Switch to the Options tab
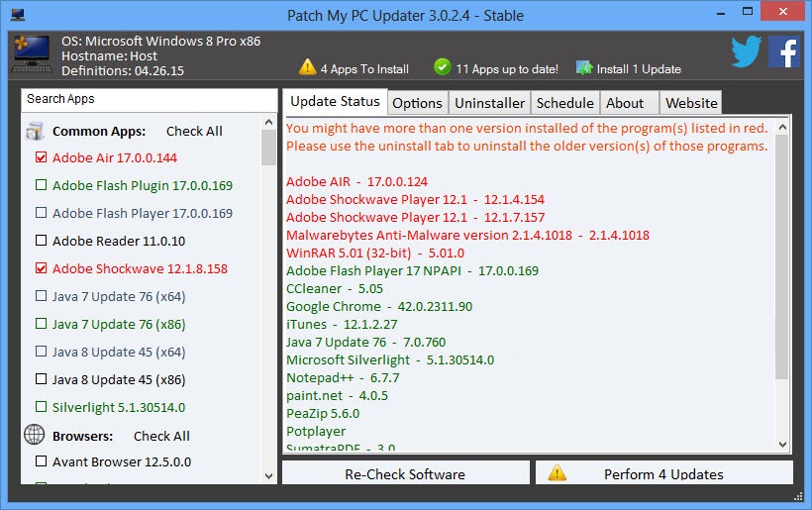 pyautogui.click(x=417, y=103)
